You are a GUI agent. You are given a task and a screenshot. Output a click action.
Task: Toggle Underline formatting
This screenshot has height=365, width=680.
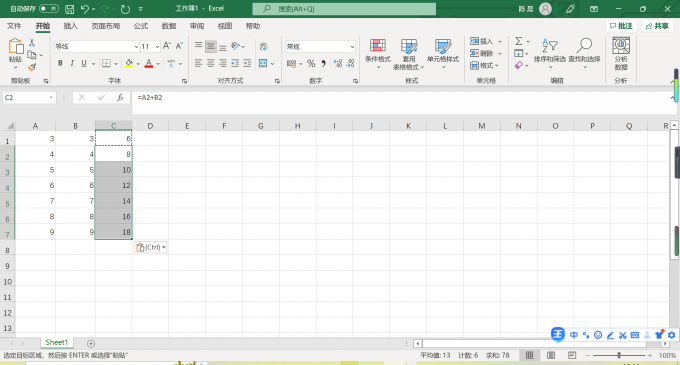pyautogui.click(x=84, y=63)
